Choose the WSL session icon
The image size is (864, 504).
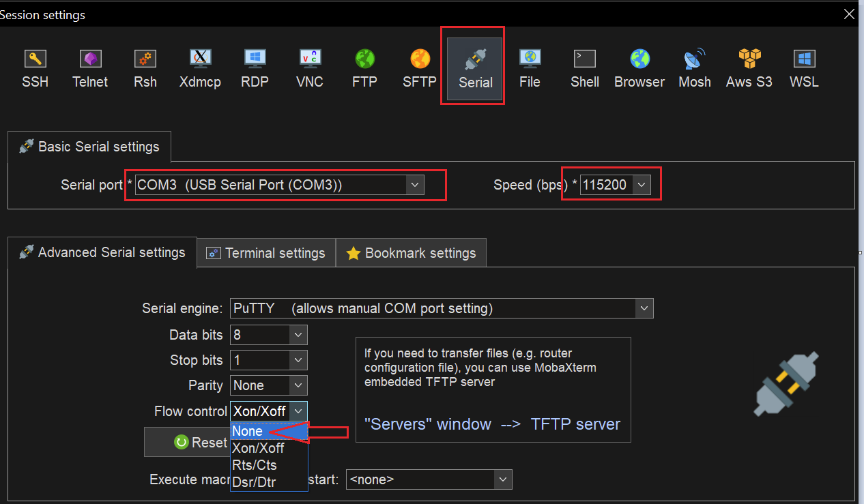click(x=803, y=66)
